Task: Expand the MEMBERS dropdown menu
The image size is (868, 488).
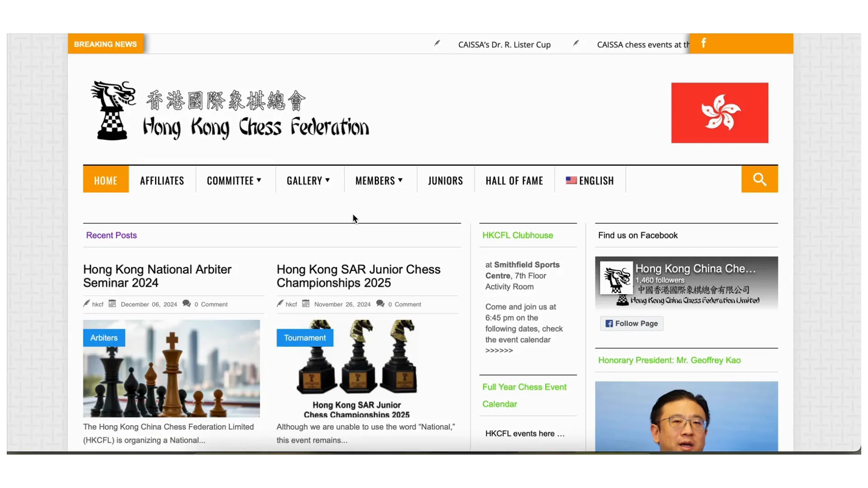Action: (379, 180)
